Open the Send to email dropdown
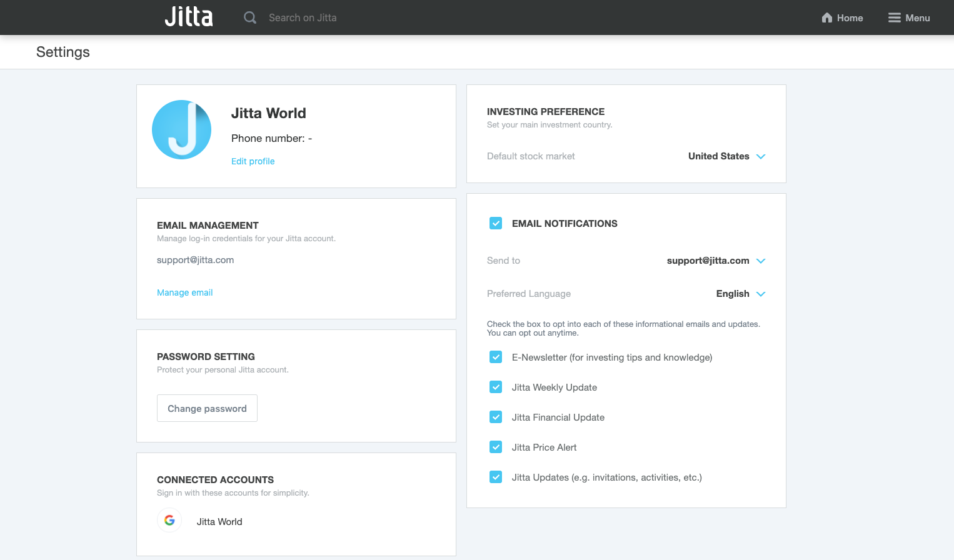954x560 pixels. tap(716, 261)
